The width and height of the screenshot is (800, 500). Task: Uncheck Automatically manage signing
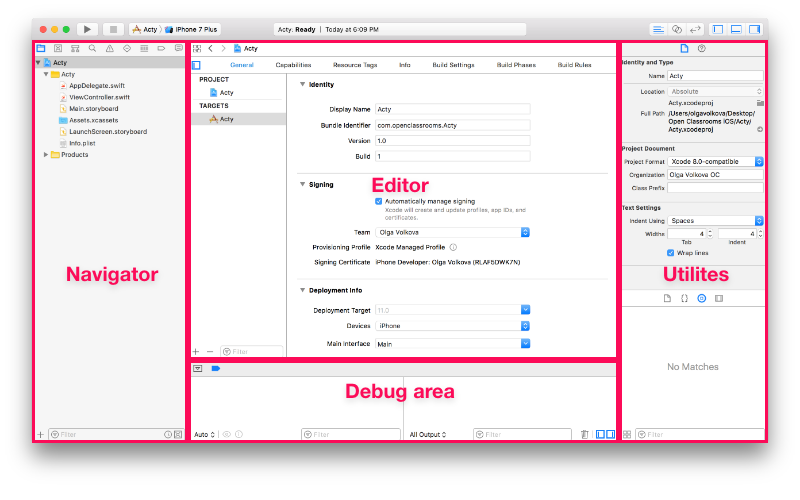click(379, 201)
